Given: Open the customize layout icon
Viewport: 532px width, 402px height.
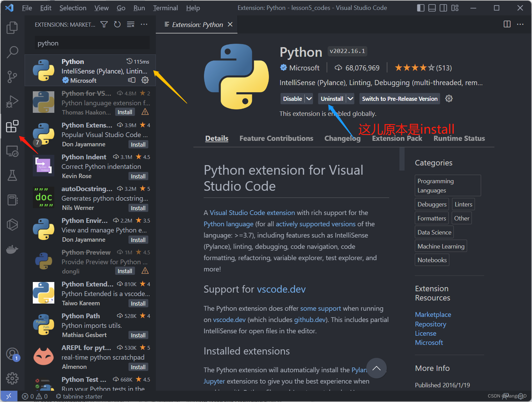Looking at the screenshot, I should [x=455, y=8].
